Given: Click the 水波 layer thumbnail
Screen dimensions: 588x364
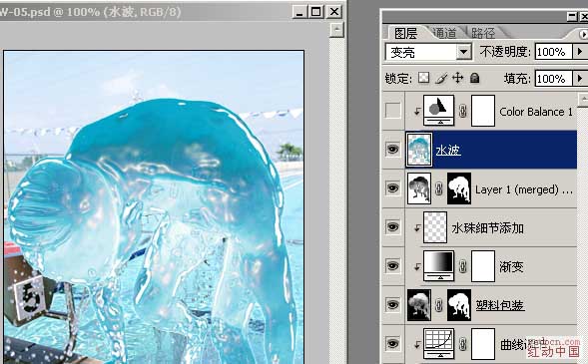Looking at the screenshot, I should (x=419, y=150).
